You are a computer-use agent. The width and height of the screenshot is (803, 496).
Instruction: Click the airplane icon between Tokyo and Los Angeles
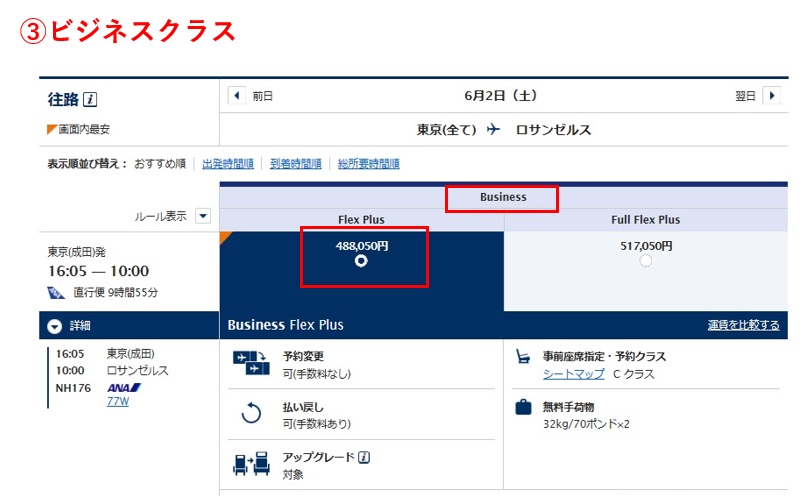click(493, 129)
